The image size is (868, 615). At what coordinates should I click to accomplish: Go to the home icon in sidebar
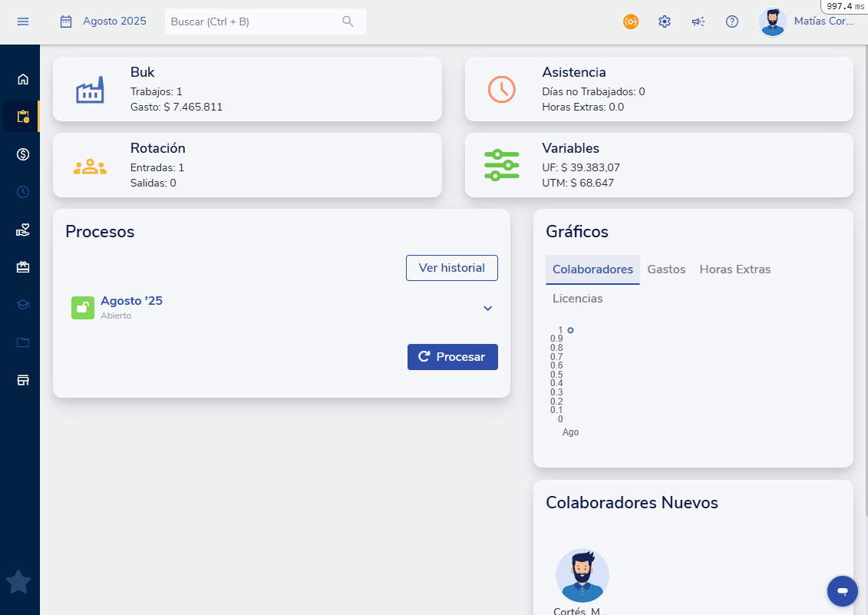tap(23, 78)
